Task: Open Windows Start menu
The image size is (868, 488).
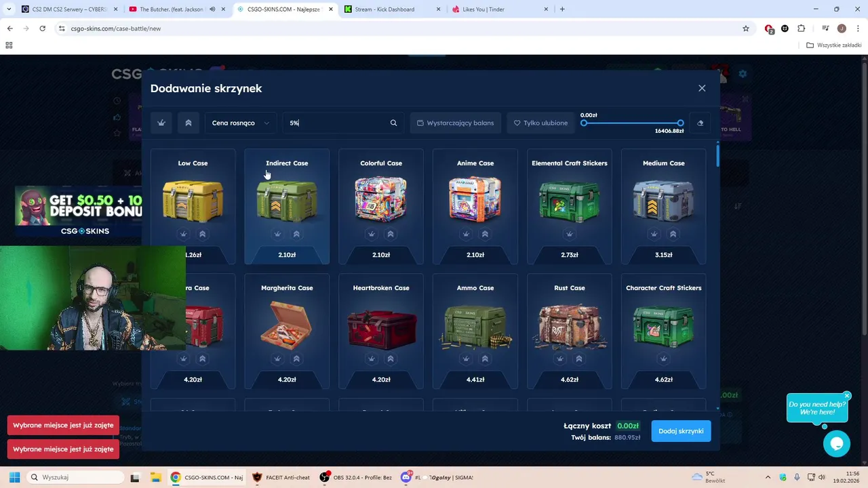Action: point(14,477)
